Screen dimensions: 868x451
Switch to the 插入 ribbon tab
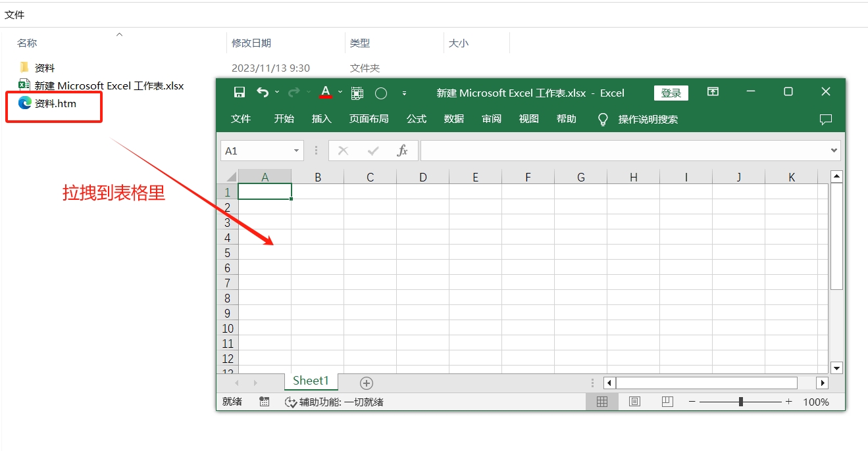click(x=320, y=119)
